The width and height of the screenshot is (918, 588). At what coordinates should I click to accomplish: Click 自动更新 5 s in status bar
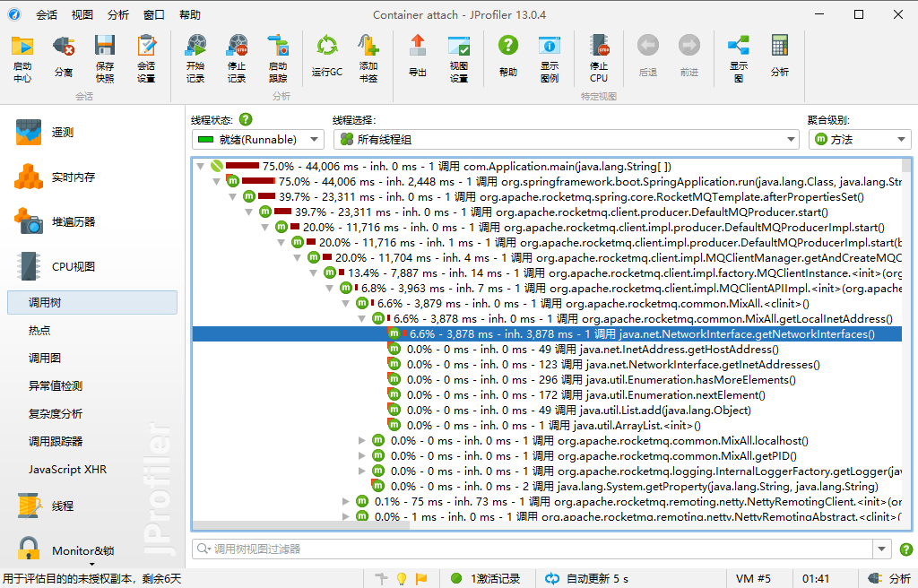tap(587, 579)
